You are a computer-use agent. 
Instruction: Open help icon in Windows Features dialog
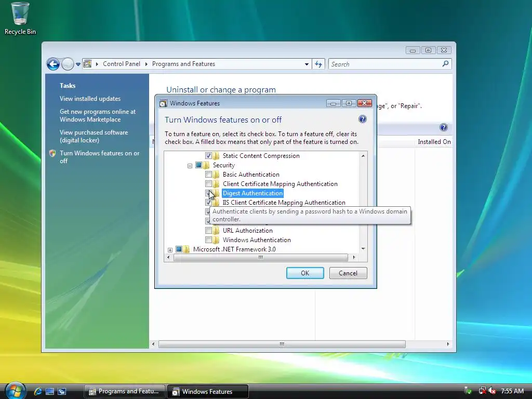click(x=362, y=119)
